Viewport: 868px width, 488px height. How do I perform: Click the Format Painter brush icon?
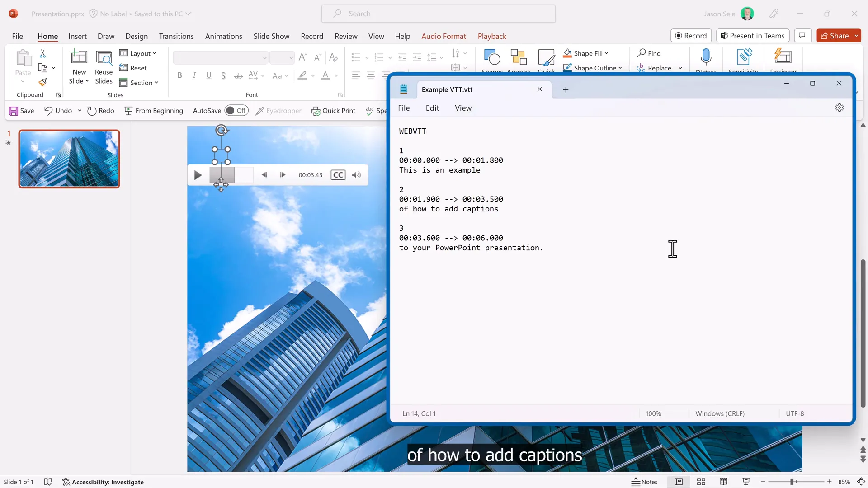42,82
